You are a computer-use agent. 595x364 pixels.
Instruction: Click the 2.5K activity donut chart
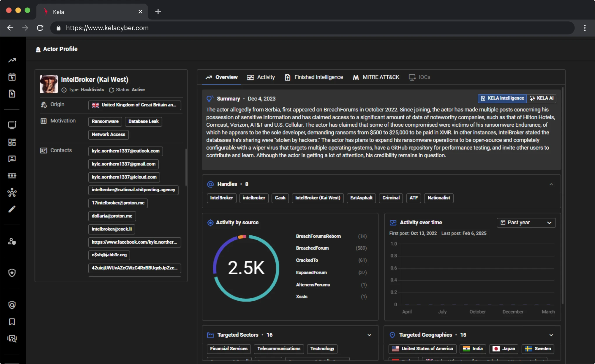pos(246,268)
